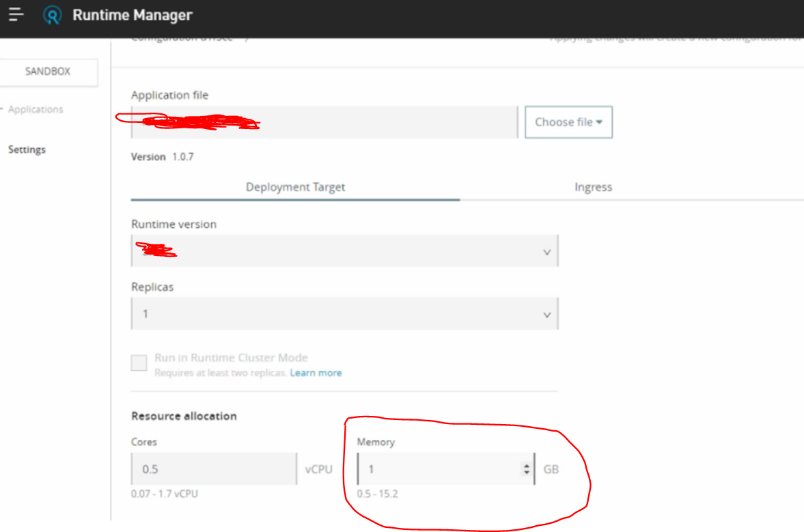Select Settings in the sidebar
This screenshot has width=804, height=532.
click(27, 149)
